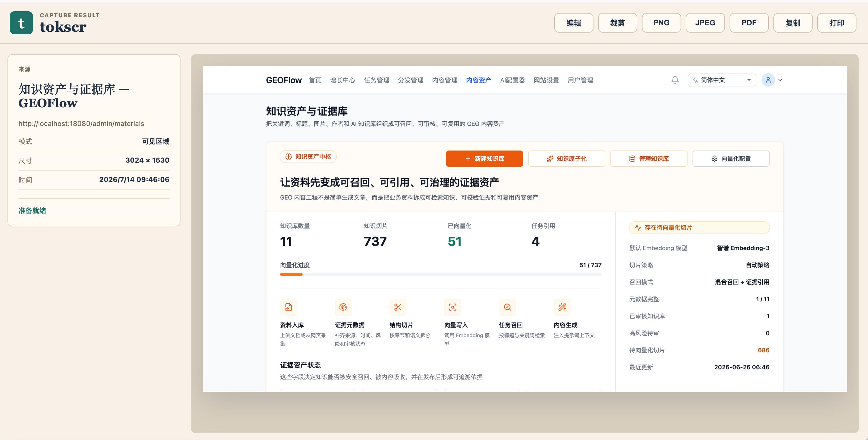The width and height of the screenshot is (868, 440).
Task: Click the 证据元数据 fingerprint icon
Action: [343, 307]
